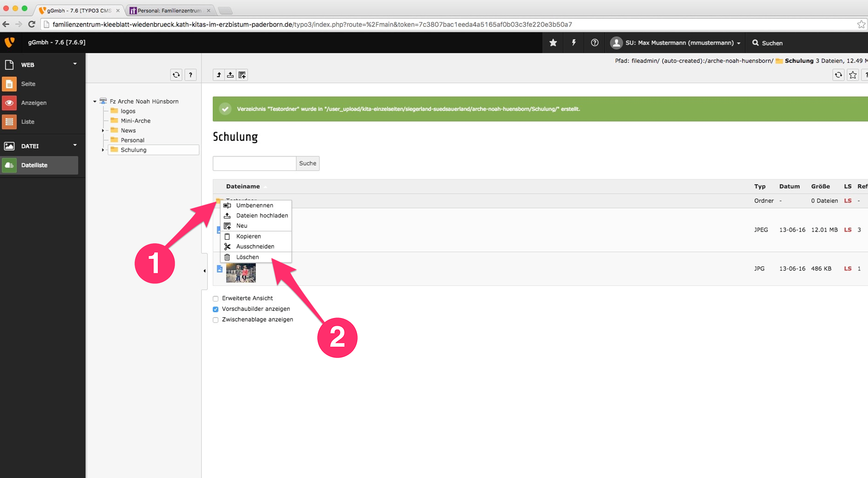Click the bookmarks star icon in top bar
Screen dimensions: 868x478
tap(553, 43)
